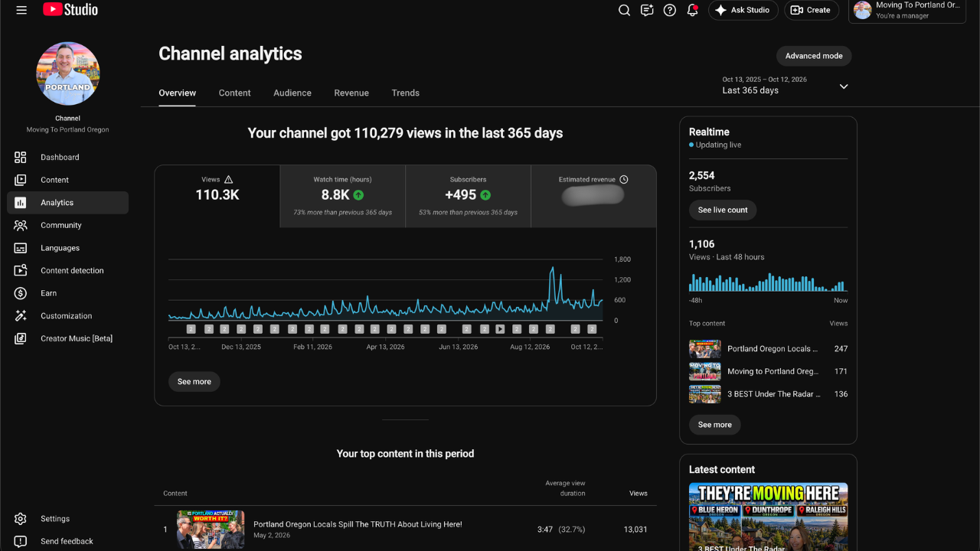
Task: Click the top content video thumbnail ranked 1
Action: (x=211, y=530)
